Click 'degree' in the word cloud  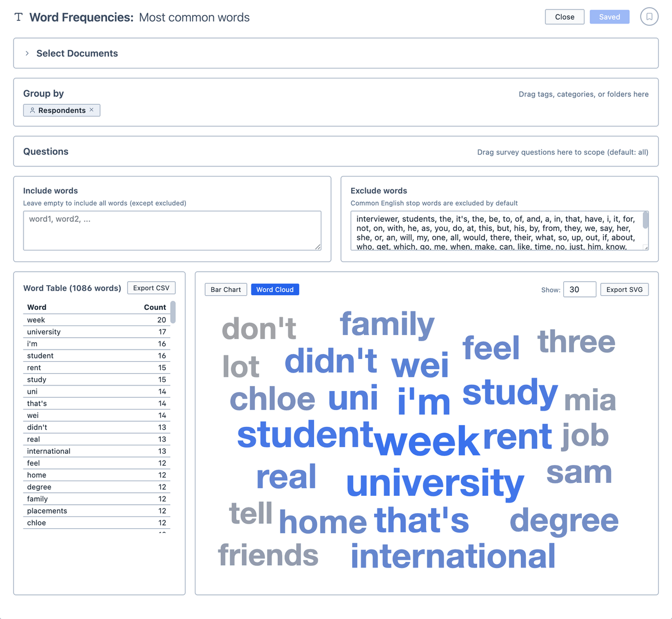pos(564,522)
